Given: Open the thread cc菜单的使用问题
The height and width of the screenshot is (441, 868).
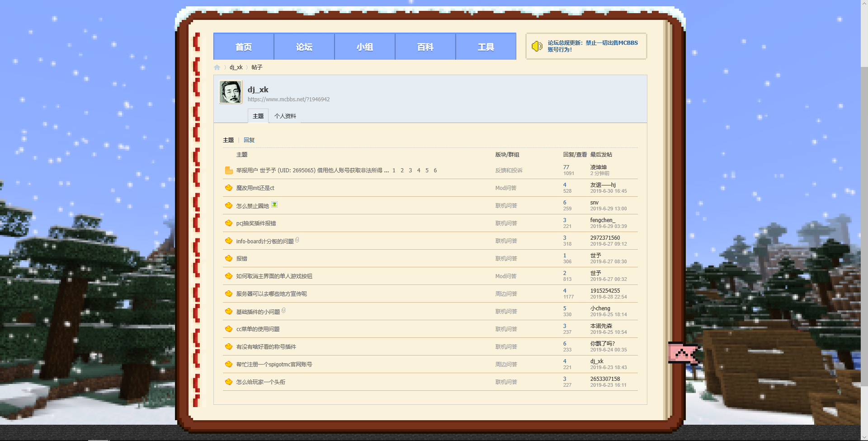Looking at the screenshot, I should pos(258,329).
